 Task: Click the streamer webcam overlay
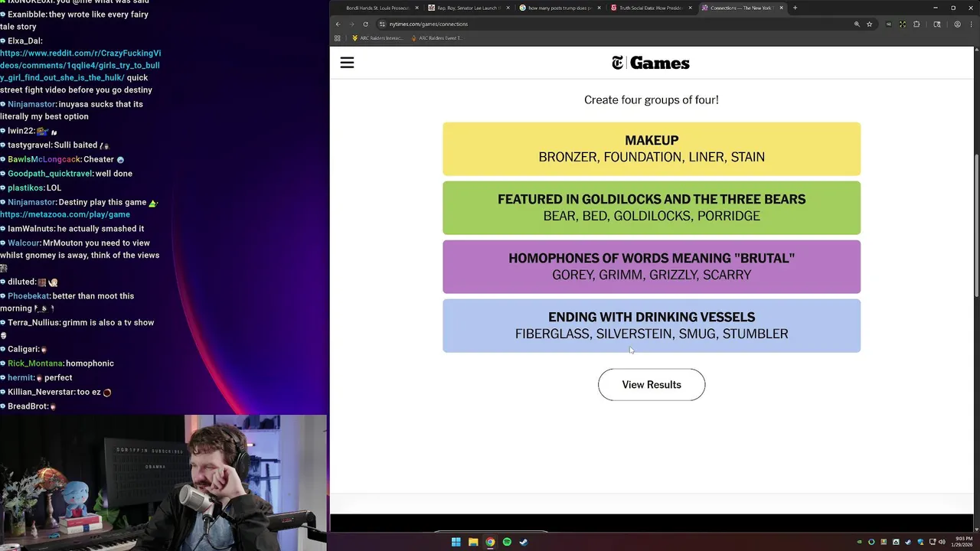click(164, 483)
